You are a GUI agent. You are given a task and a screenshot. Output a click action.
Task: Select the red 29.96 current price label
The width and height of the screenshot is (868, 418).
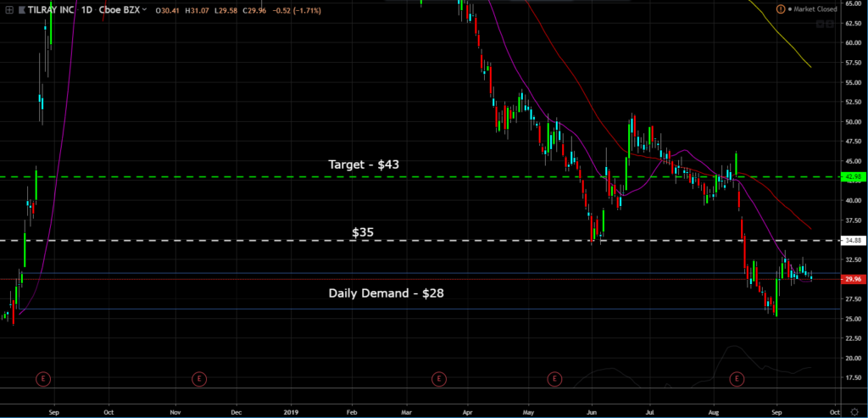click(x=852, y=280)
